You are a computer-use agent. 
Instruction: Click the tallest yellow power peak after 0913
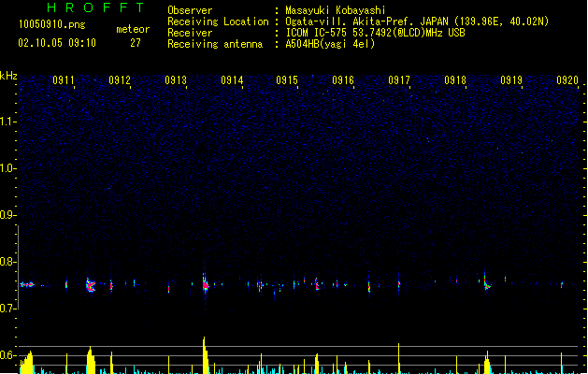[205, 355]
